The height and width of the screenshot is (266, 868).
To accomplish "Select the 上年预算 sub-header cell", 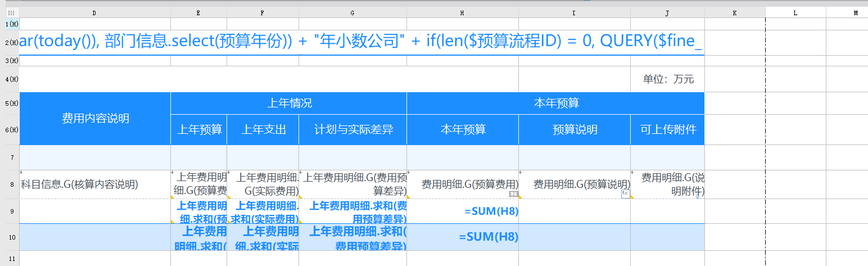I will [x=198, y=130].
